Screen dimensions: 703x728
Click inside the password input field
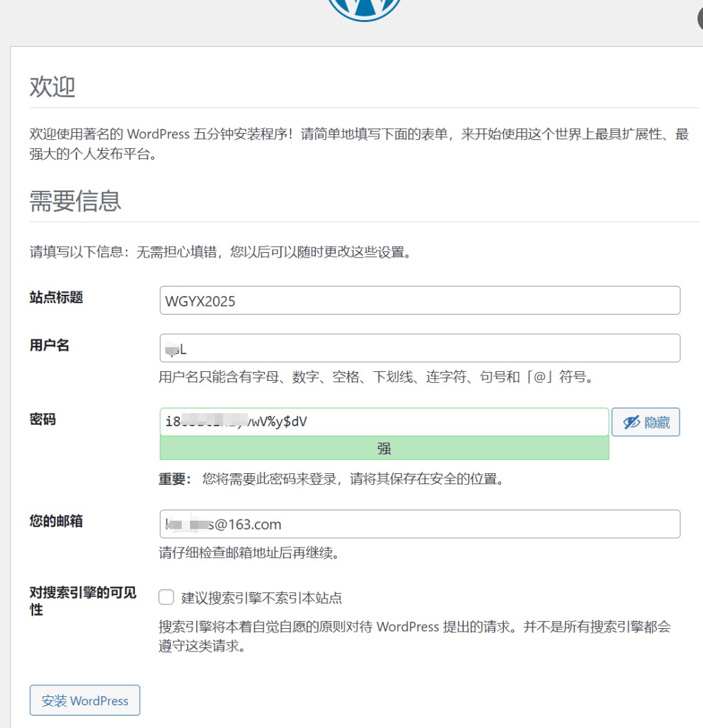click(384, 422)
